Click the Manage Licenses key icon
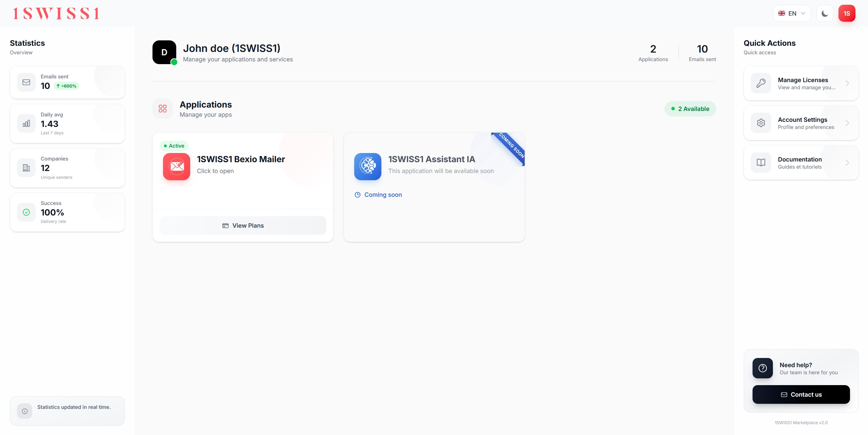The height and width of the screenshot is (435, 868). 761,83
